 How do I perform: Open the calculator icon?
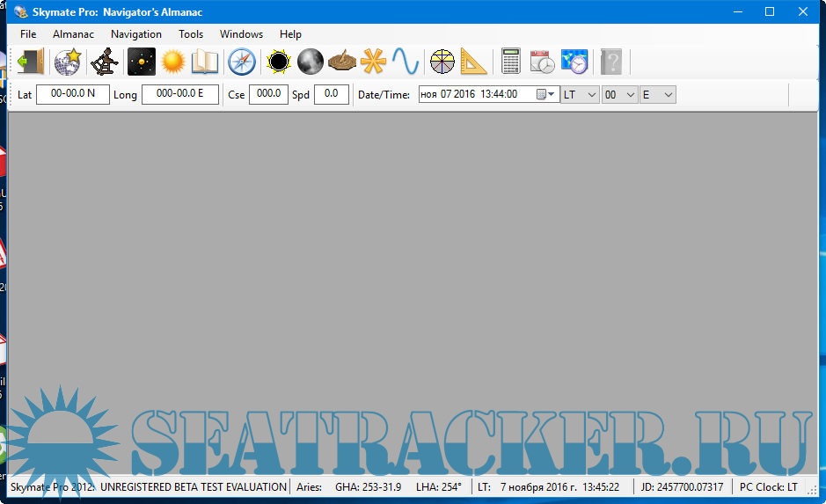coord(511,62)
